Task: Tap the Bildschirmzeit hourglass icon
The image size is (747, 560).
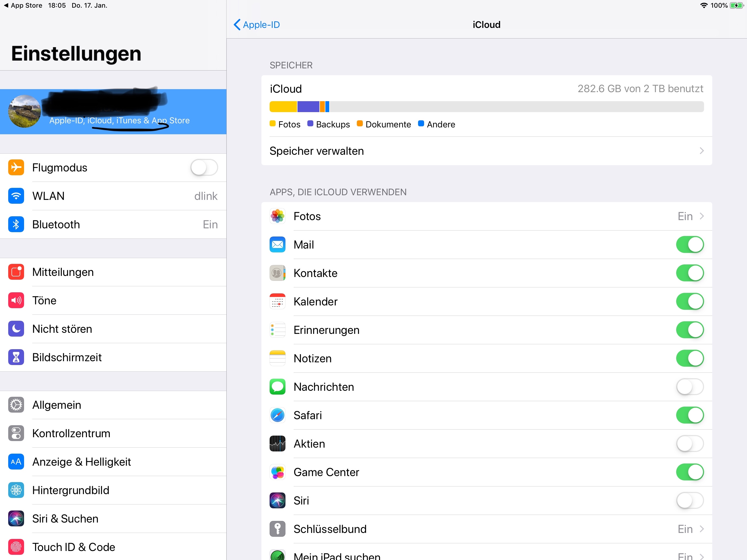Action: coord(16,357)
